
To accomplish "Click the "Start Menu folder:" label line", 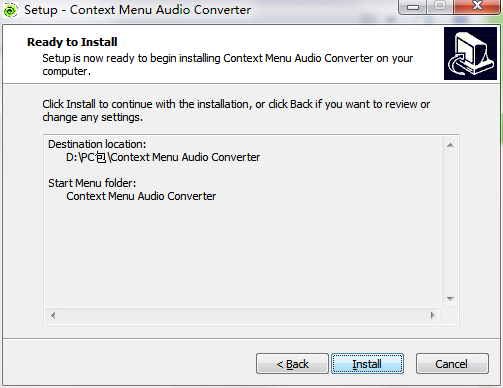I will tap(92, 183).
